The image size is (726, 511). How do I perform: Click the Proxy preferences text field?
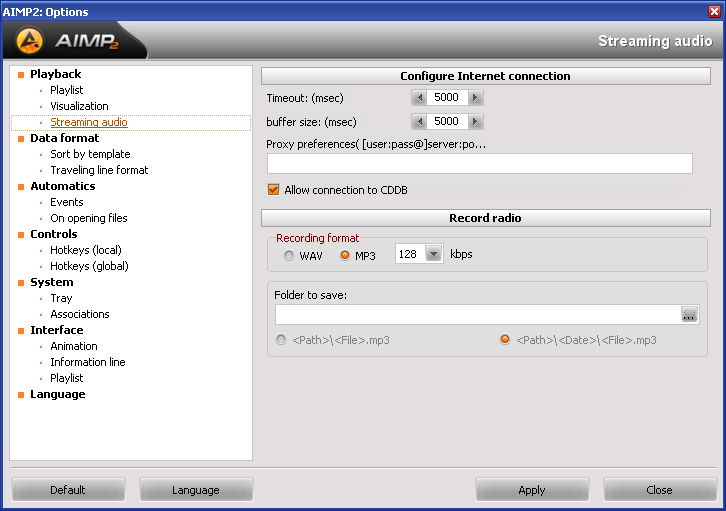point(480,164)
